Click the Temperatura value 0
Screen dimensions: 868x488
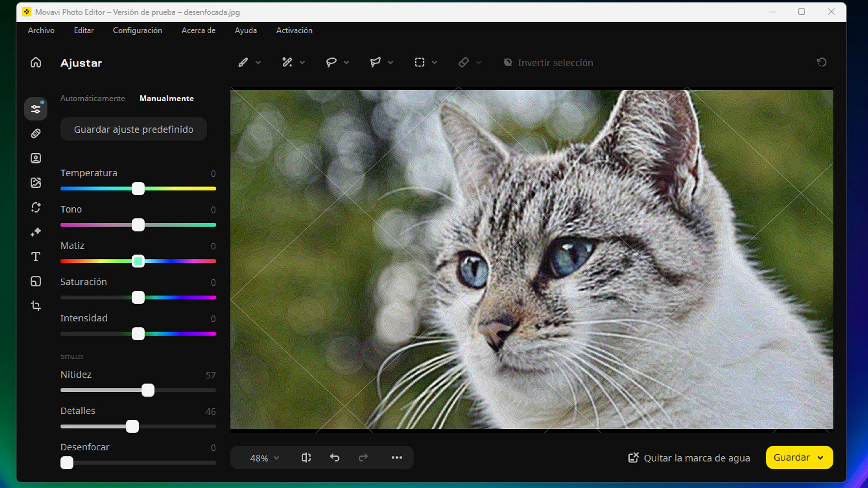point(213,174)
